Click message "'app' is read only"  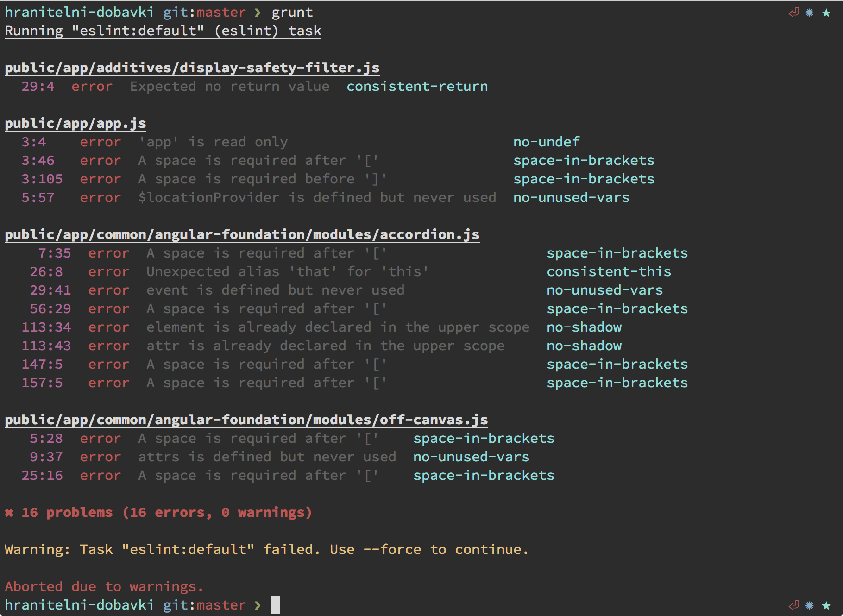(213, 142)
